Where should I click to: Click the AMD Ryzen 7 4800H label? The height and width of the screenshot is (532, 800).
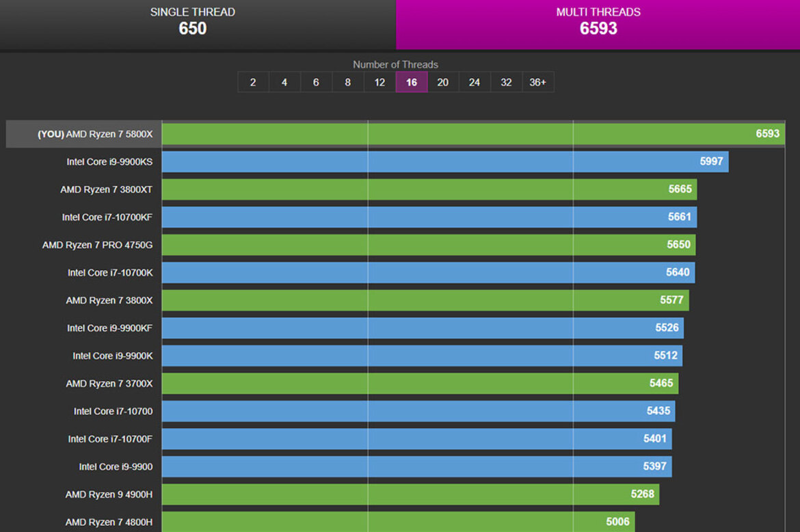[109, 522]
